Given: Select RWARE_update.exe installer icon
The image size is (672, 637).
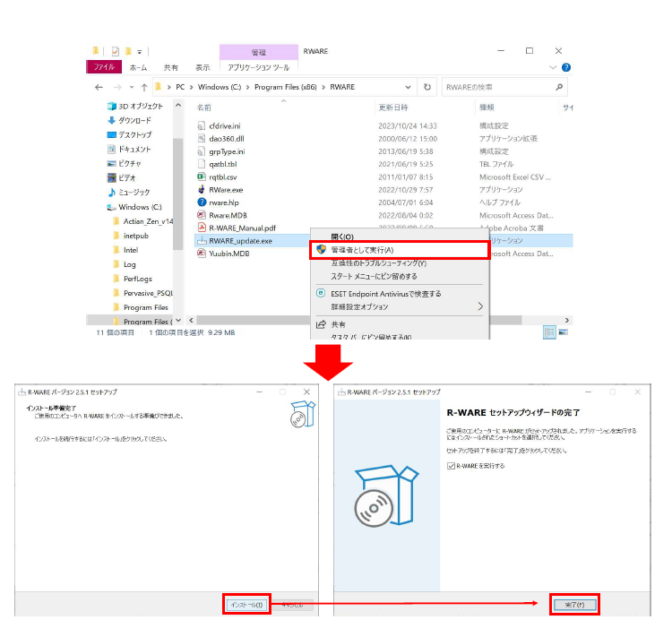Looking at the screenshot, I should 202,240.
